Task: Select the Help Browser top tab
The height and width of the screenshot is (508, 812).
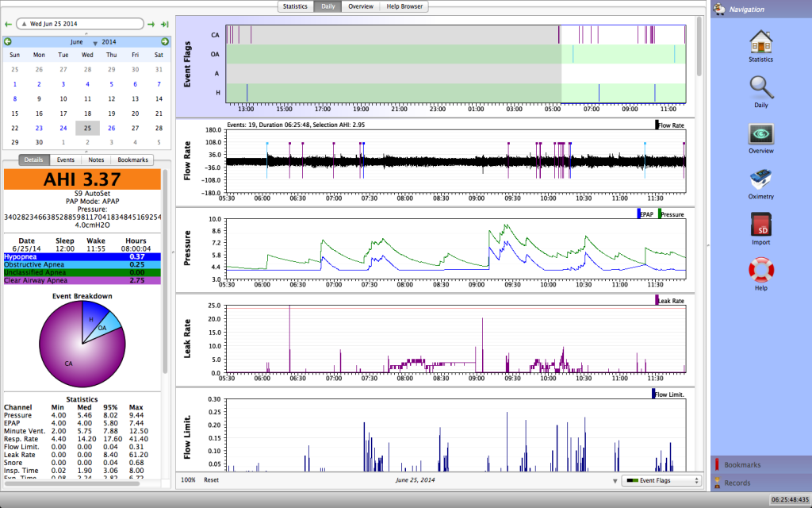Action: (404, 6)
